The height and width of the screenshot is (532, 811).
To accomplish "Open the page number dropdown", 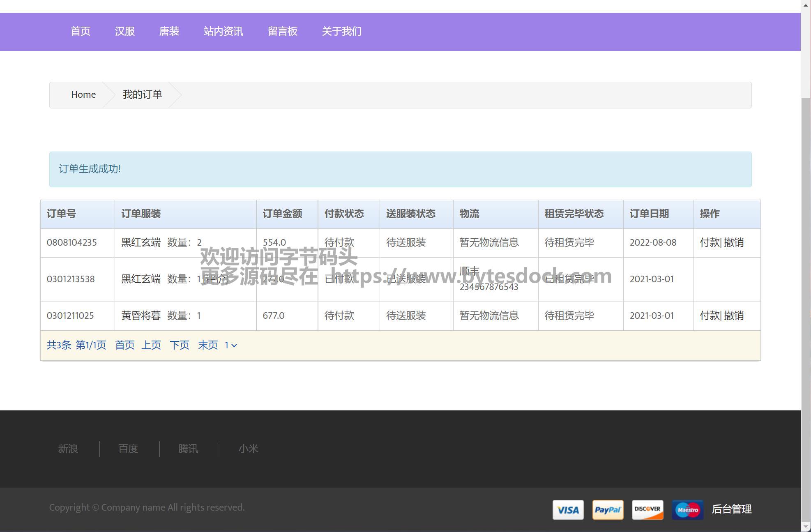I will [230, 345].
